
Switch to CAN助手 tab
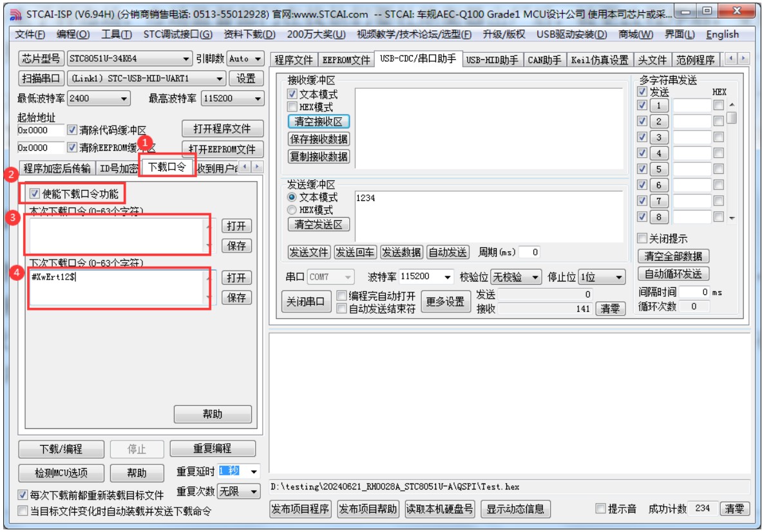[544, 60]
